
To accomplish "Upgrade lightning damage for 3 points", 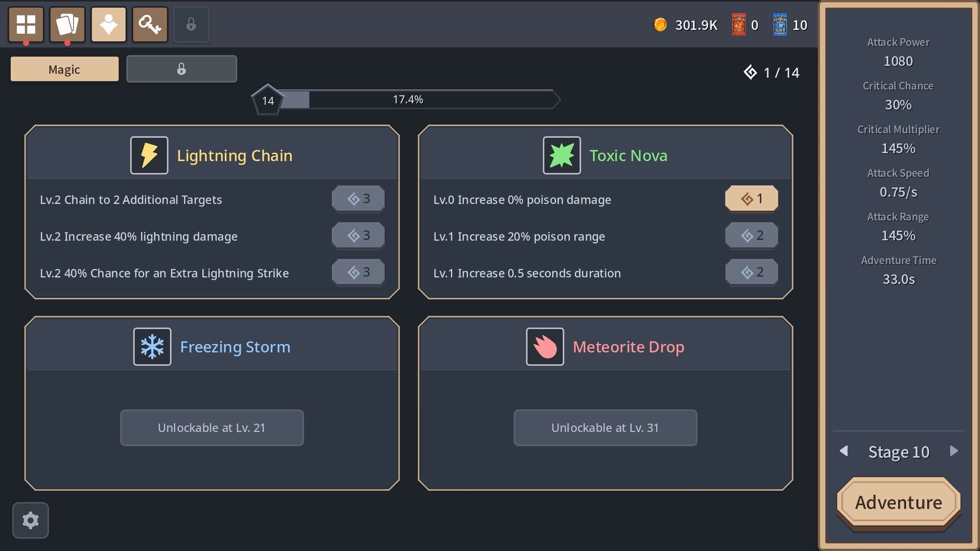I will point(358,236).
